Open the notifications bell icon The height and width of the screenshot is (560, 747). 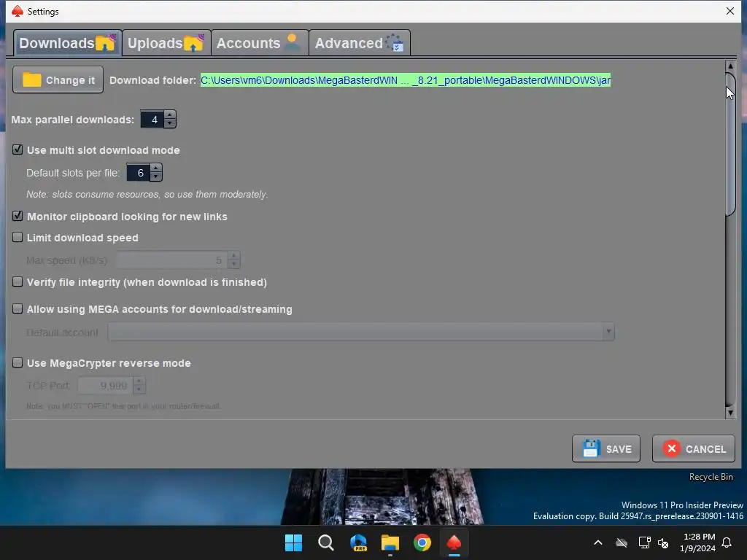click(x=727, y=542)
